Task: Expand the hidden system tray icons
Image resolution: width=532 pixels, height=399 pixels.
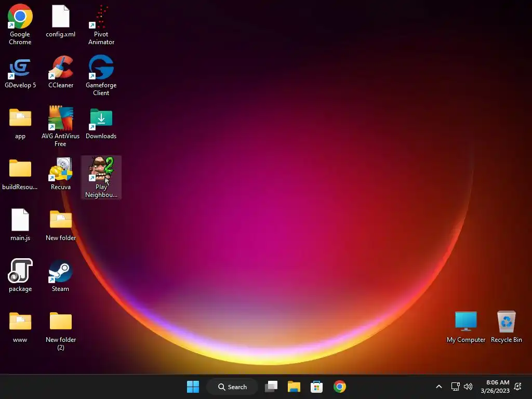Action: click(438, 387)
